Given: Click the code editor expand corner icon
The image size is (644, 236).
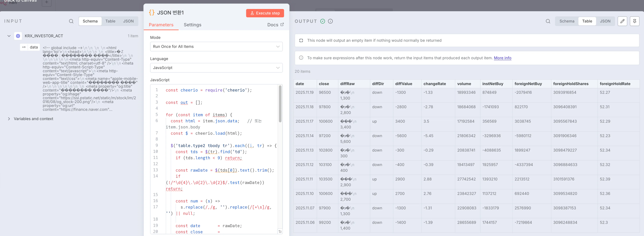Looking at the screenshot, I should coord(280,232).
